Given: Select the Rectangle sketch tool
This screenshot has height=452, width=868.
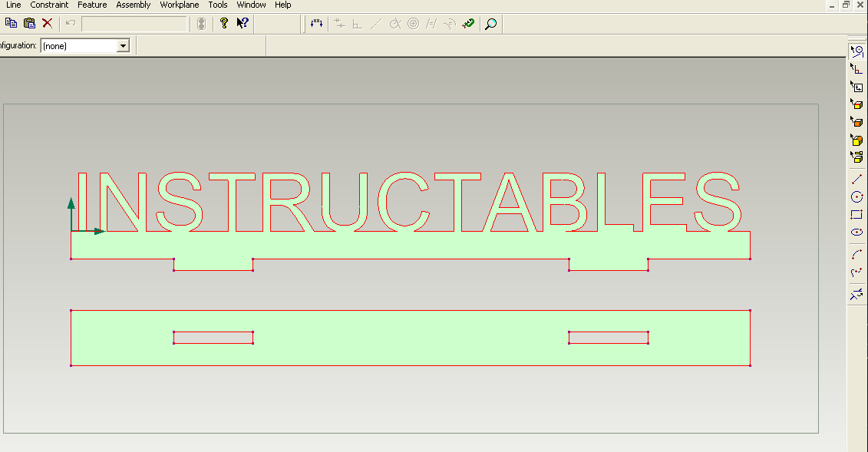Looking at the screenshot, I should coord(857,215).
